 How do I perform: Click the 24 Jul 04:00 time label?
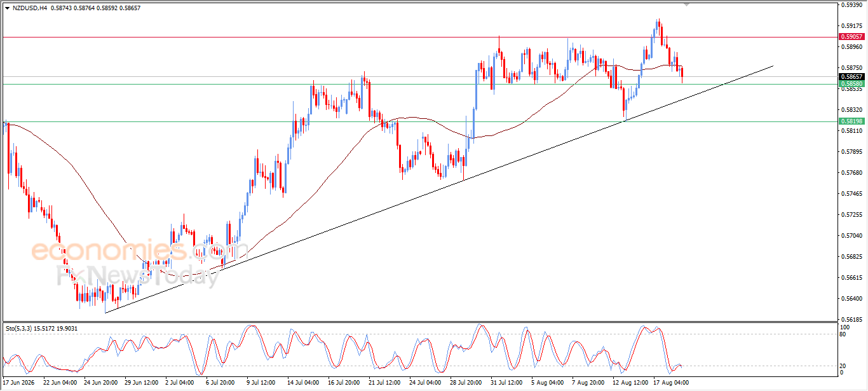click(x=424, y=383)
